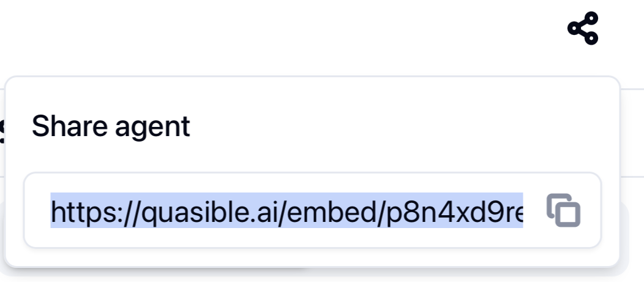Tap the gray copy icon in URL field
The width and height of the screenshot is (644, 282).
563,210
